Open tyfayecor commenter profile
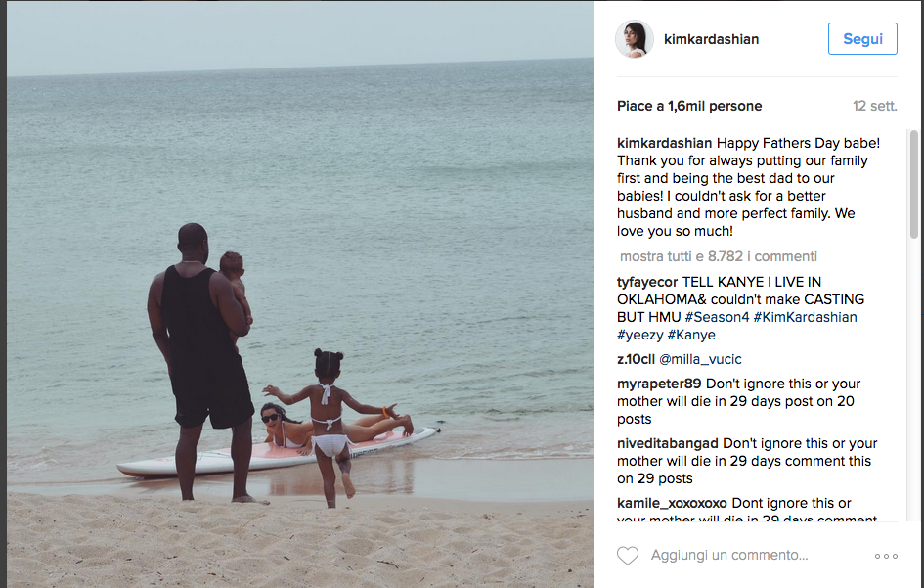 (x=647, y=283)
